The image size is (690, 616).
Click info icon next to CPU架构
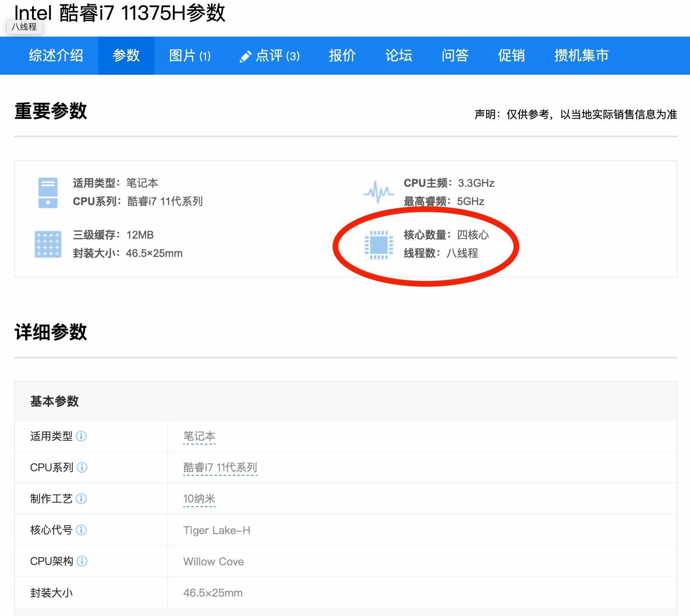tap(82, 561)
